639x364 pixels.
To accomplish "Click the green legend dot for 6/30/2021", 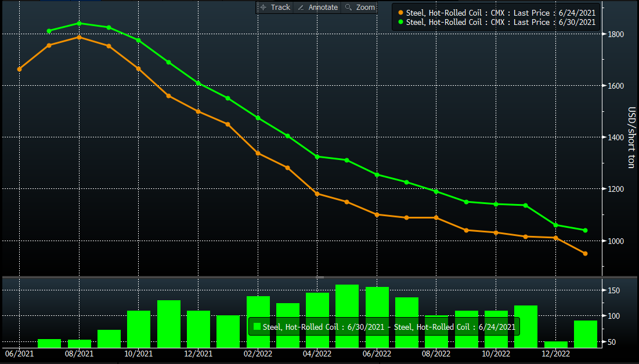I will pos(400,23).
